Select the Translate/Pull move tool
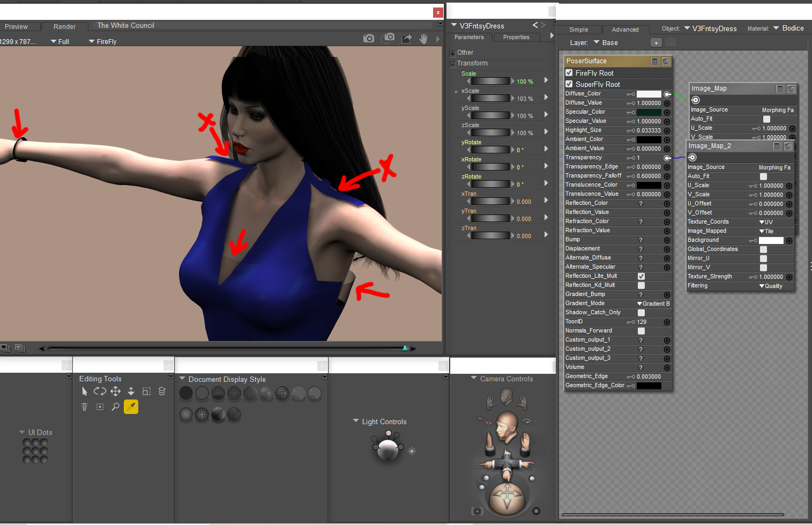The width and height of the screenshot is (812, 525). [115, 391]
